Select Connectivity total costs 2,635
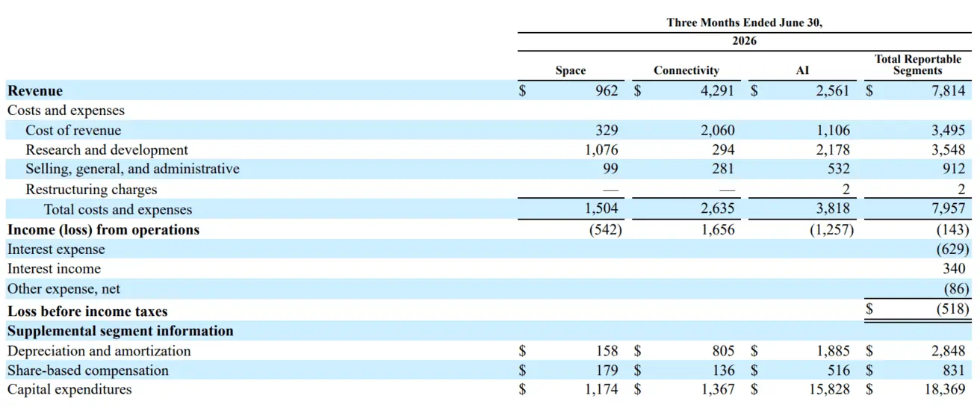This screenshot has height=416, width=980. [x=717, y=210]
